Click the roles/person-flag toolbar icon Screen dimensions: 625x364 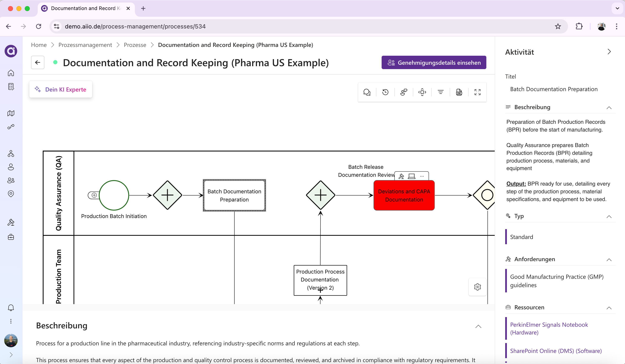404,92
